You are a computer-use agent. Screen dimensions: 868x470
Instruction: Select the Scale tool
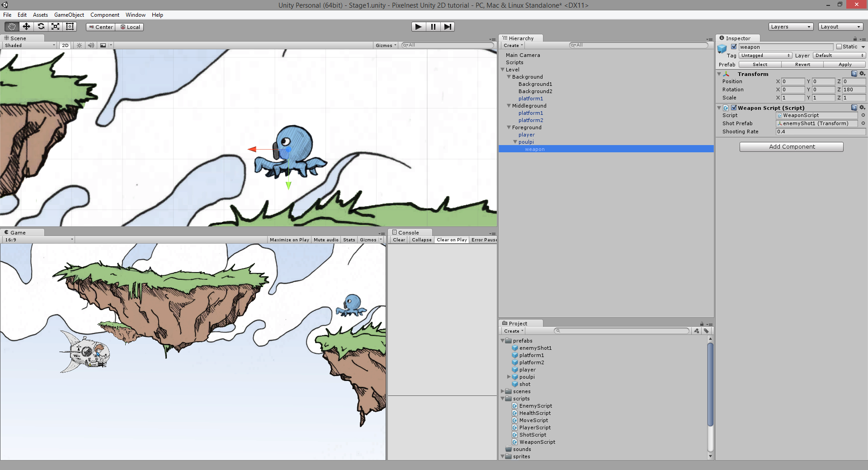click(55, 27)
